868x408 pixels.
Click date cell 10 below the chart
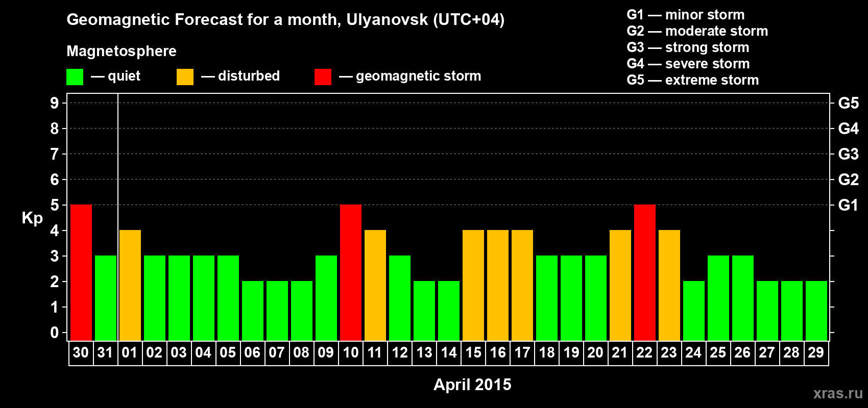point(351,353)
